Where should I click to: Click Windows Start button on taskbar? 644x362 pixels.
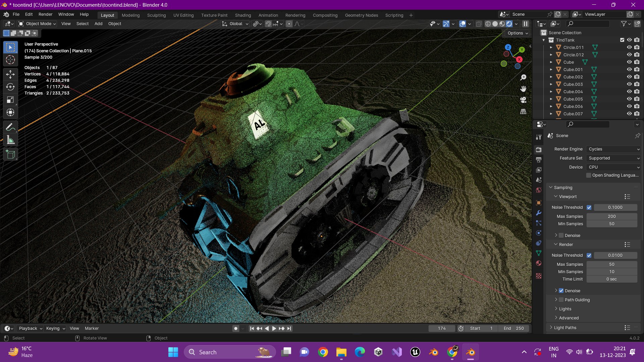(x=173, y=352)
